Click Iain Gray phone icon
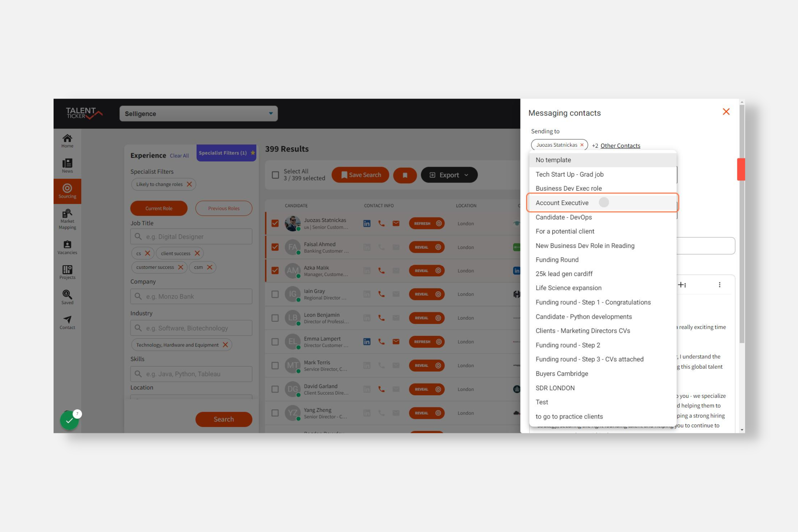Screen dimensions: 798x532 pyautogui.click(x=381, y=294)
